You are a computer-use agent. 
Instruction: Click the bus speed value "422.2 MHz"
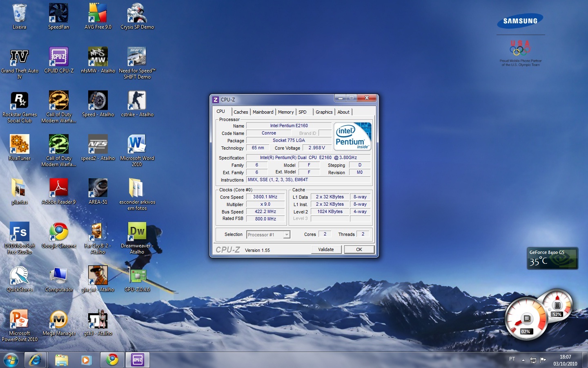[265, 211]
